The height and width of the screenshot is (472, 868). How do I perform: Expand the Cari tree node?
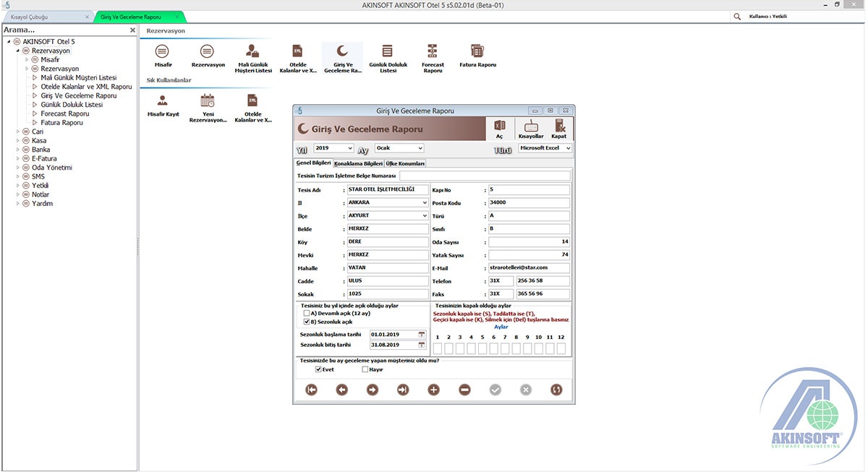(17, 132)
